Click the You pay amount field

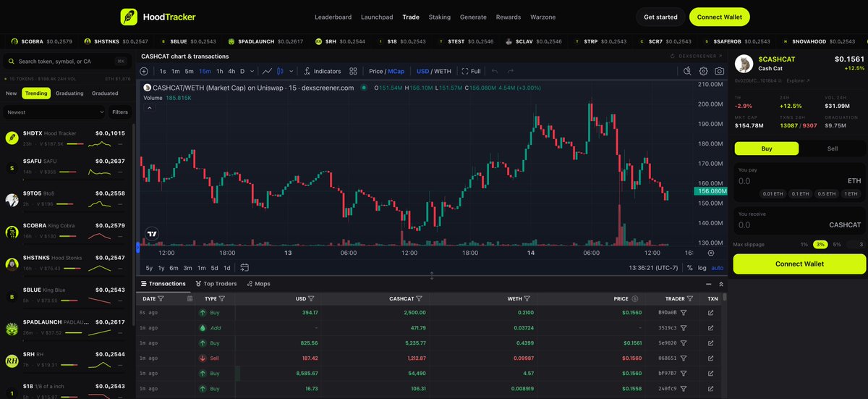coord(788,181)
